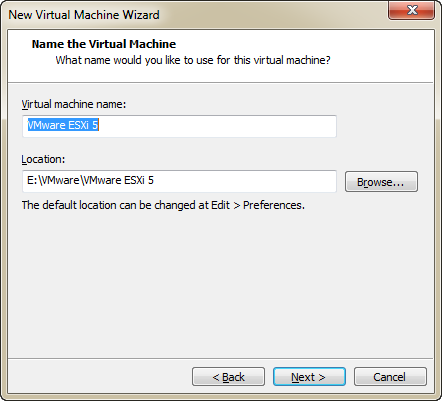This screenshot has height=401, width=442.
Task: Click the Edit > Preferences default location hint
Action: click(x=163, y=205)
